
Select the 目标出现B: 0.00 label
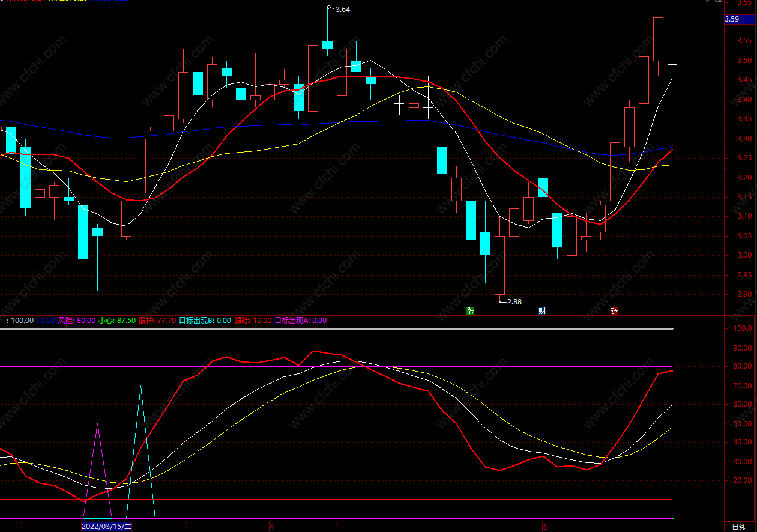(205, 321)
